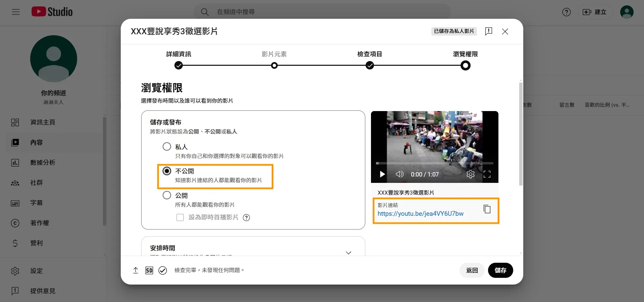
Task: Click the 社群 community people icon
Action: [x=15, y=183]
